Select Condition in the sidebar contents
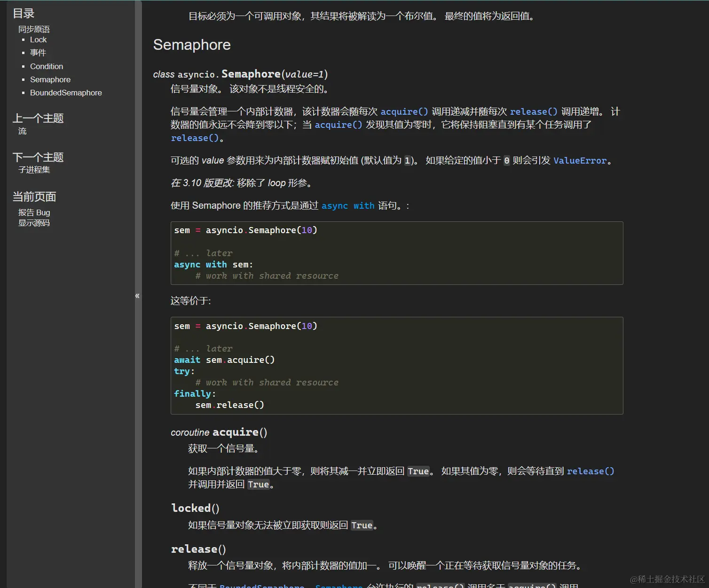The height and width of the screenshot is (588, 709). [47, 66]
